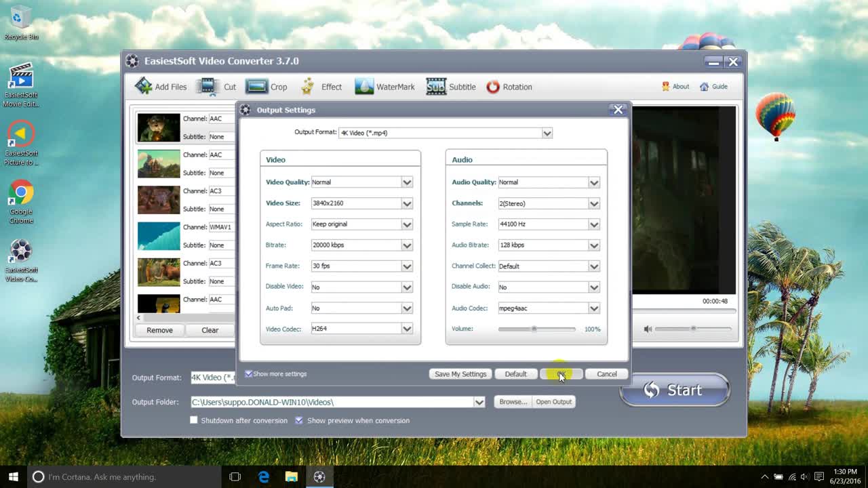Viewport: 868px width, 488px height.
Task: Expand the Audio Bitrate dropdown
Action: click(594, 245)
